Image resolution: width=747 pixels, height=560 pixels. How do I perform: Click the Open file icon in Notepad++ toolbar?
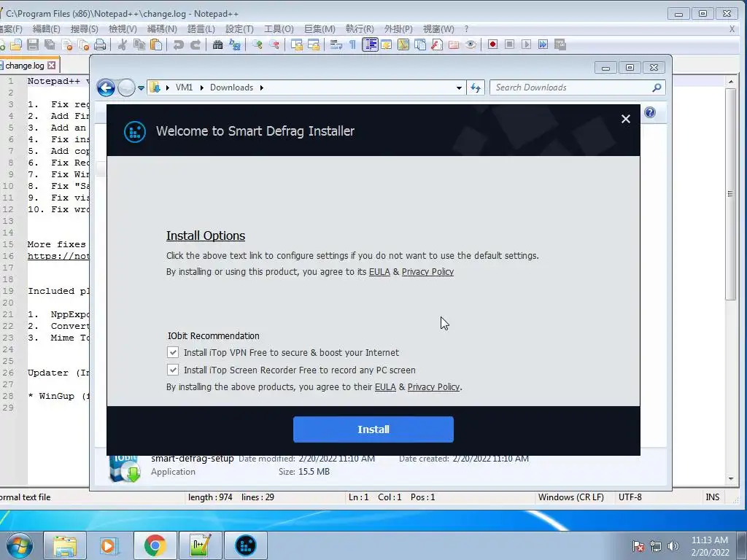(x=16, y=44)
